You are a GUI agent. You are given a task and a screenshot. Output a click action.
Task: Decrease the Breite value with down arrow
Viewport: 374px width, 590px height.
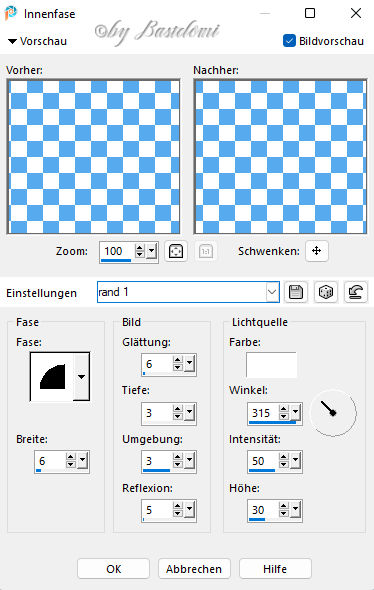click(x=71, y=465)
